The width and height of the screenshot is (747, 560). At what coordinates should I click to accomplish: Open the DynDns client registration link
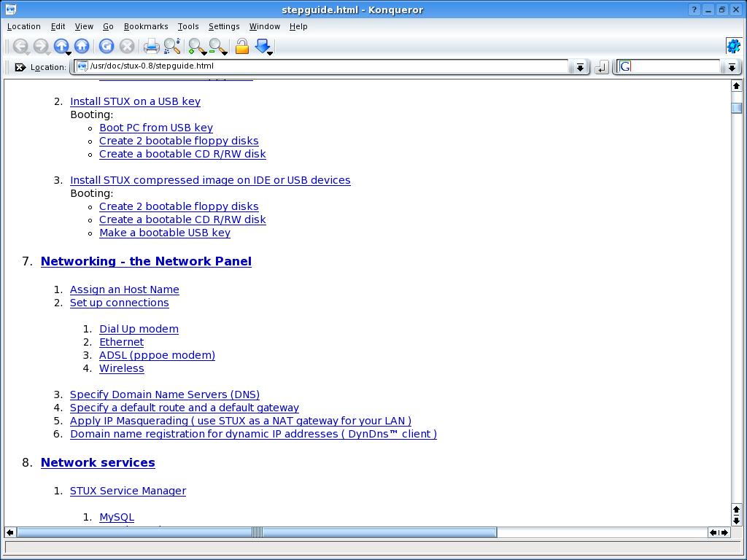point(253,434)
